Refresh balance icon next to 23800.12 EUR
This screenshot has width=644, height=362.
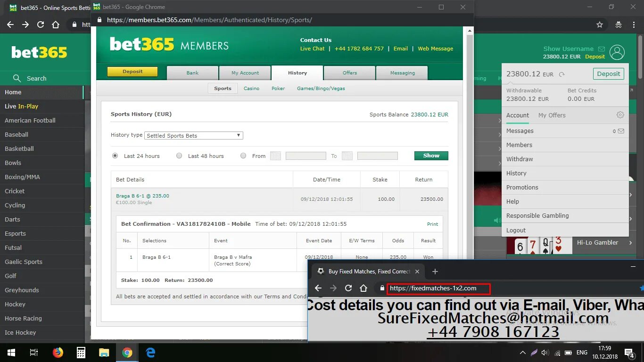tap(561, 74)
